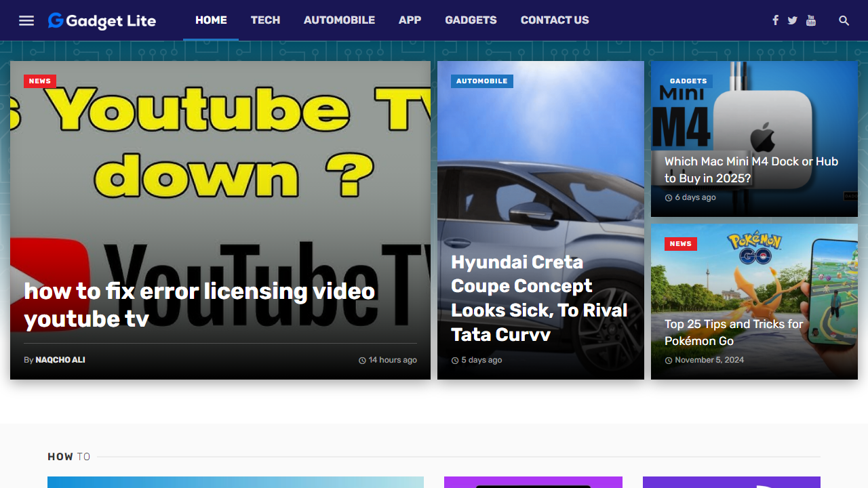Open the Twitter social icon
Image resolution: width=868 pixels, height=488 pixels.
(x=792, y=20)
